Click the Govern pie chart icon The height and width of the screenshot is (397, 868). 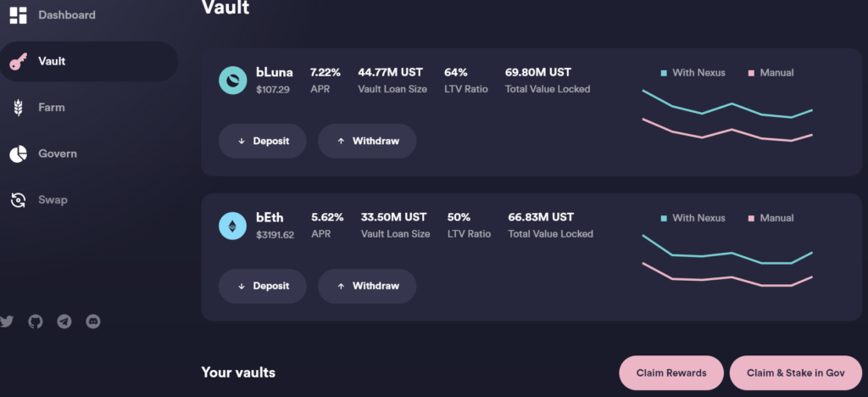(x=17, y=154)
